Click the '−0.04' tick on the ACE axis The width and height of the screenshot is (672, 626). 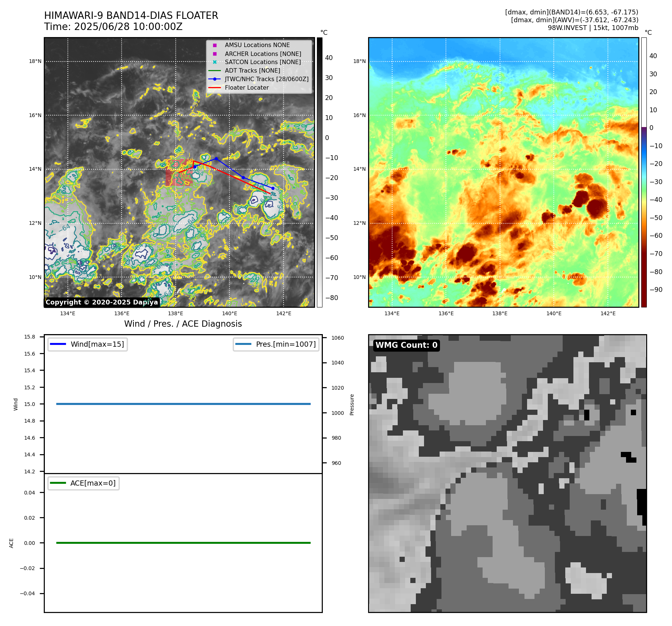click(27, 593)
